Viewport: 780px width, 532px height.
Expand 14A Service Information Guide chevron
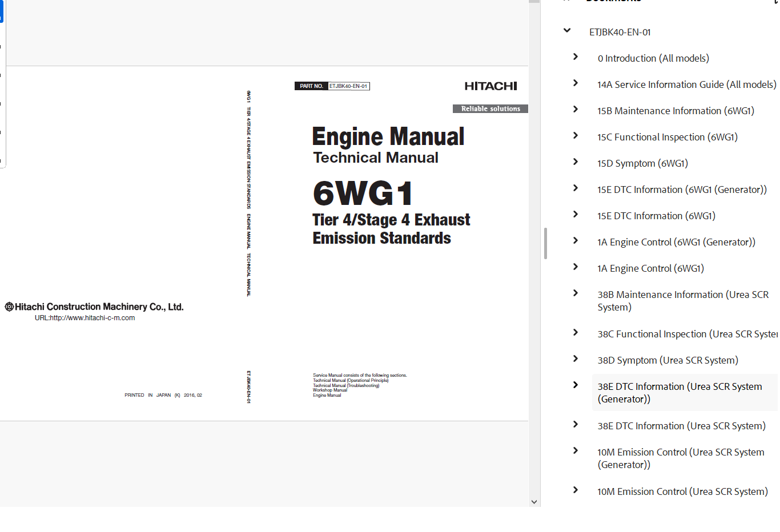click(x=576, y=83)
